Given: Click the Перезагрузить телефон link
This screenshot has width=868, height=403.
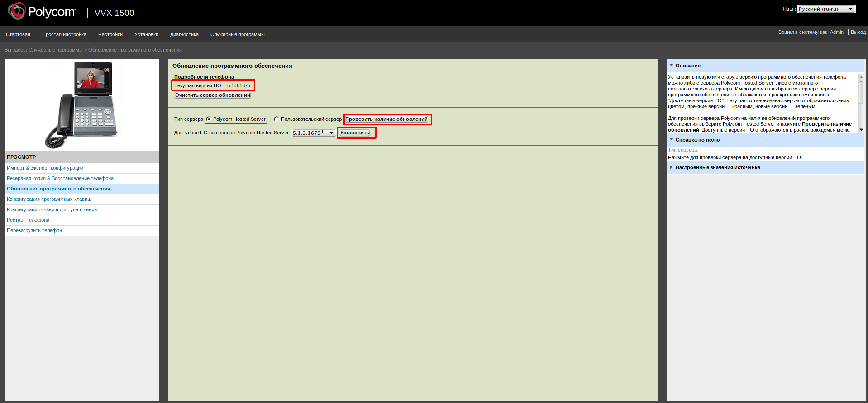Looking at the screenshot, I should (34, 230).
